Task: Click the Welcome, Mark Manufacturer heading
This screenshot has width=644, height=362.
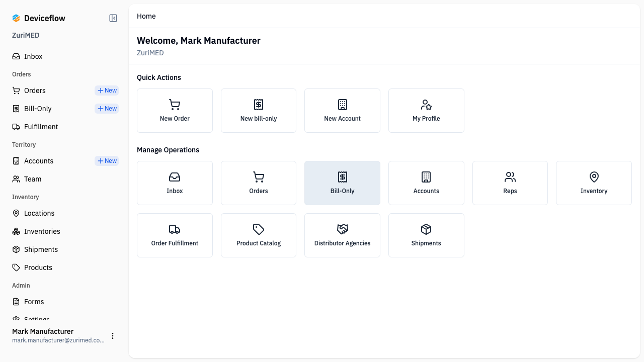Action: [x=199, y=41]
